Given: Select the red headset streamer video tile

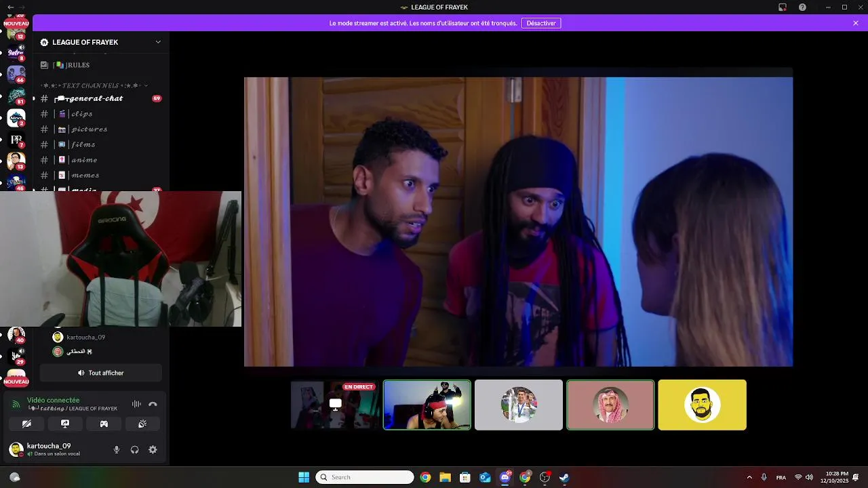Looking at the screenshot, I should click(x=427, y=405).
